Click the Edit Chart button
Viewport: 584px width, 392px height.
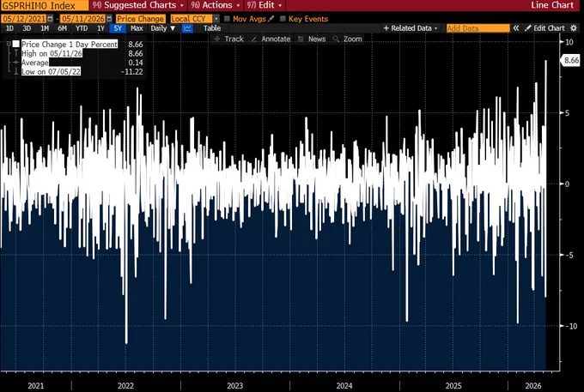click(x=544, y=28)
